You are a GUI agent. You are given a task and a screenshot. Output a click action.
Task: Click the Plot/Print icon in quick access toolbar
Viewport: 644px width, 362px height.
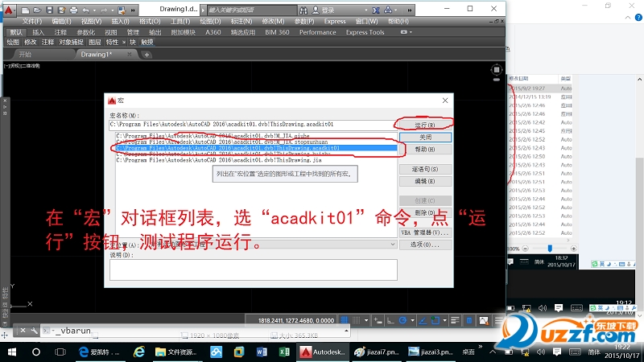tap(73, 10)
